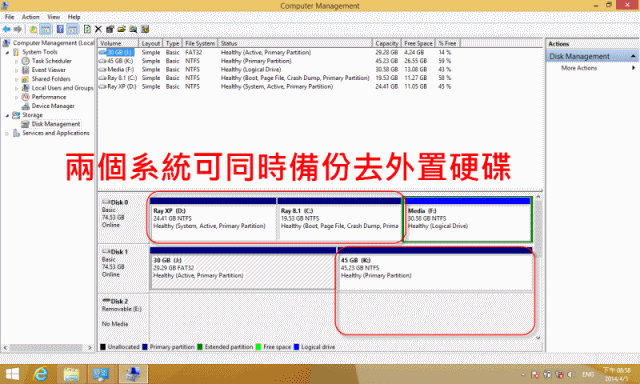The image size is (640, 384).
Task: Click the tree pane horizontal scrollbar right arrow
Action: (x=90, y=348)
